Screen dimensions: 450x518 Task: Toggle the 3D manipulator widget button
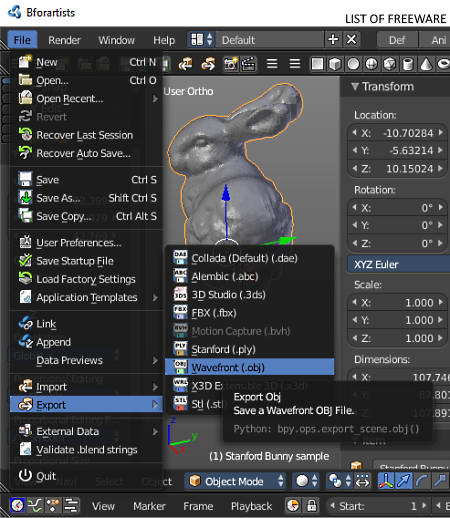386,481
